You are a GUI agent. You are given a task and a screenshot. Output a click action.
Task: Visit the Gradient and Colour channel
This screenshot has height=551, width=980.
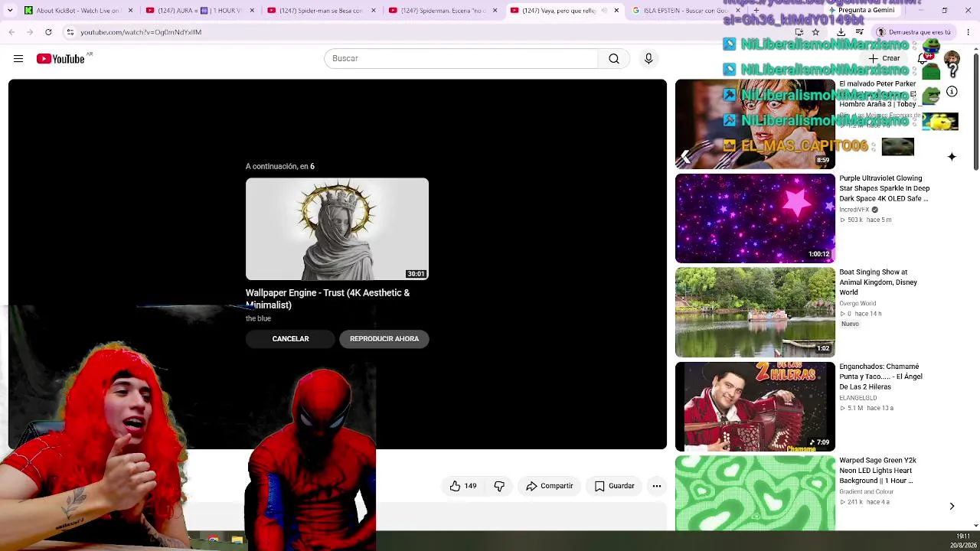coord(866,492)
